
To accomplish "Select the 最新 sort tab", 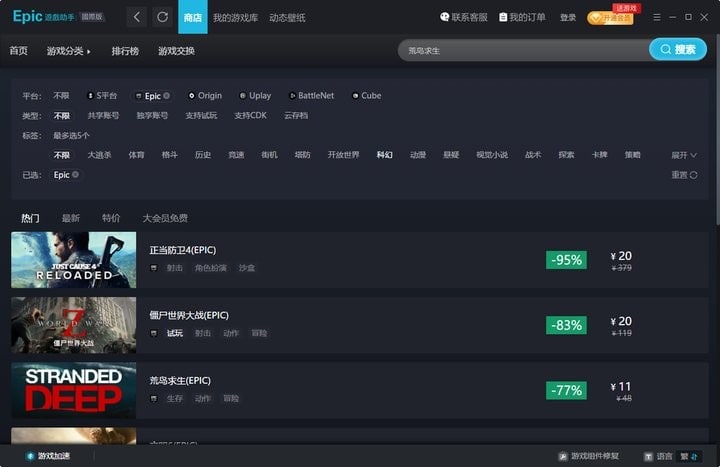I will click(71, 218).
